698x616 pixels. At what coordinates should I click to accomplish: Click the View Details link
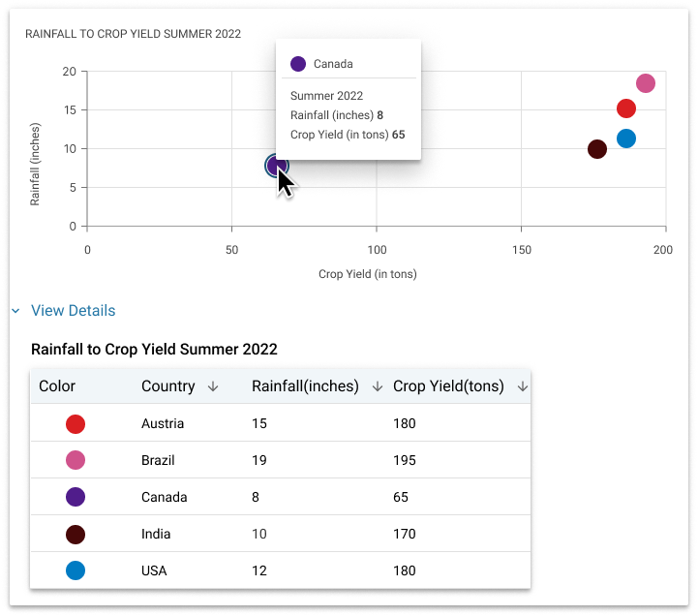pos(73,311)
